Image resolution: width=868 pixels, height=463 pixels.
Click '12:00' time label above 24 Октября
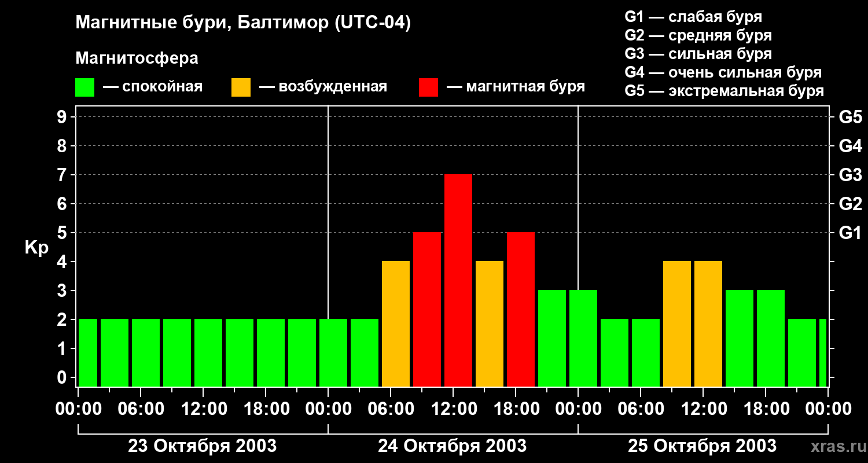pos(454,409)
